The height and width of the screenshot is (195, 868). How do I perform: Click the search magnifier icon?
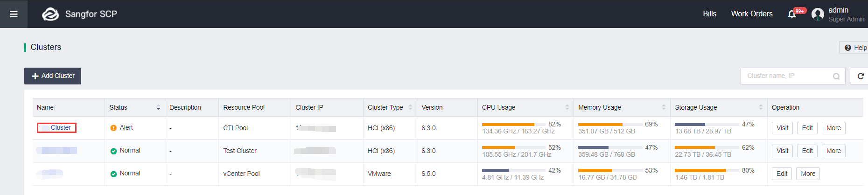click(836, 76)
